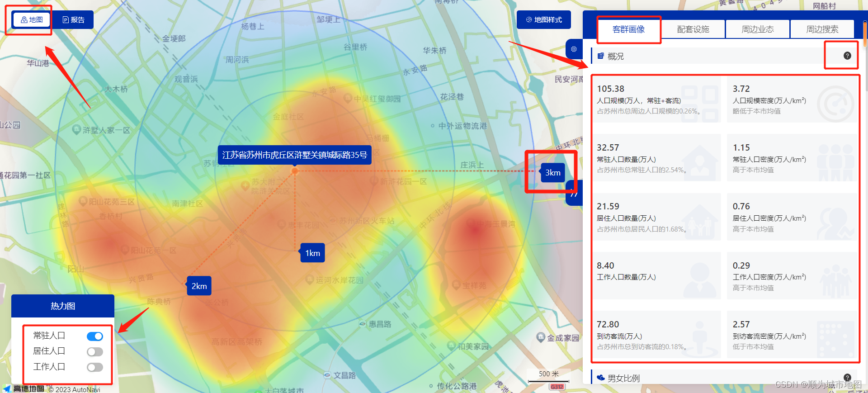The height and width of the screenshot is (393, 868).
Task: Click the 32.57 常驻人口数量 card
Action: (x=657, y=158)
